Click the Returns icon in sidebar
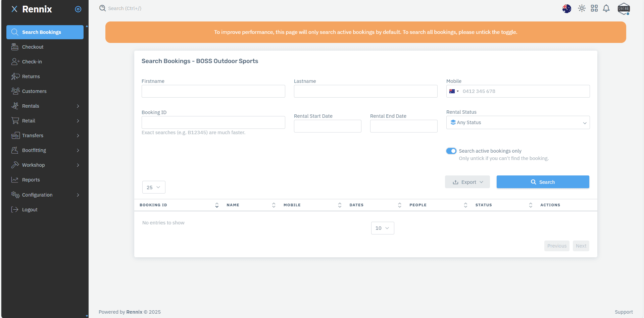The width and height of the screenshot is (644, 318). pos(15,76)
